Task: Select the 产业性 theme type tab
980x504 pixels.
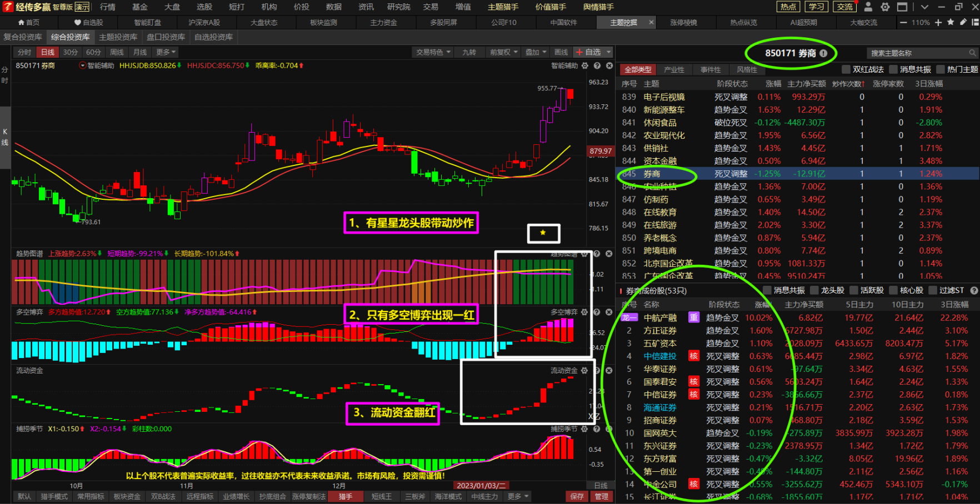Action: pyautogui.click(x=674, y=69)
